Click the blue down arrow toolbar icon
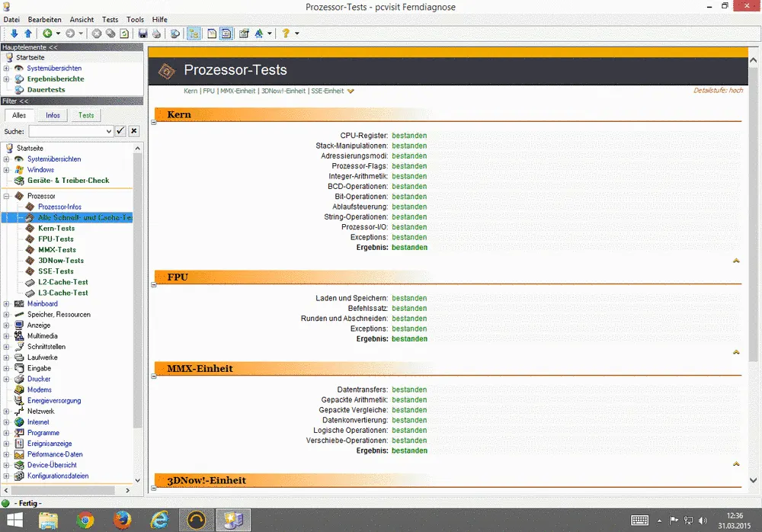The width and height of the screenshot is (762, 532). click(x=14, y=33)
